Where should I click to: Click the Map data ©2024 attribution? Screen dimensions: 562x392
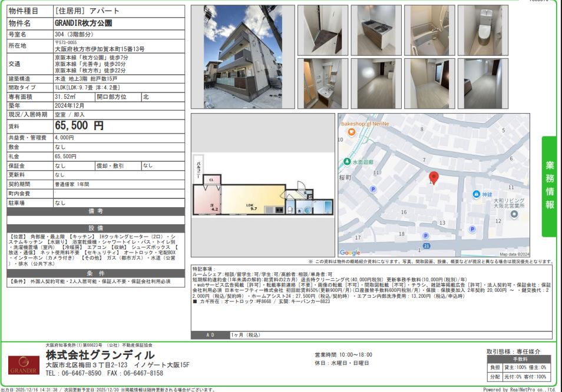[513, 254]
